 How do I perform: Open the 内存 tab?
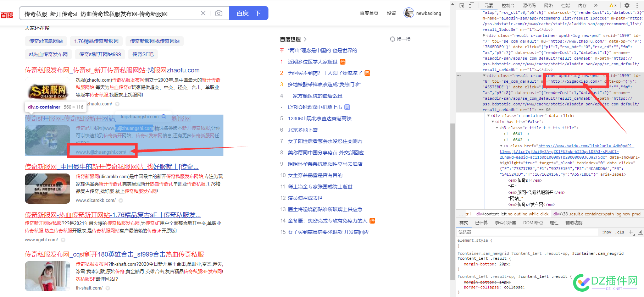(x=582, y=5)
